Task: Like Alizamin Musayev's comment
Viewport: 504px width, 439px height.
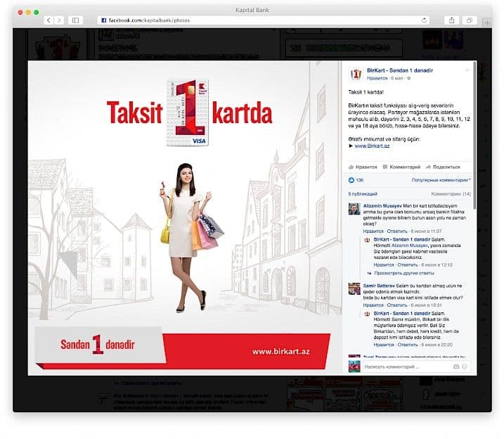Action: (373, 231)
